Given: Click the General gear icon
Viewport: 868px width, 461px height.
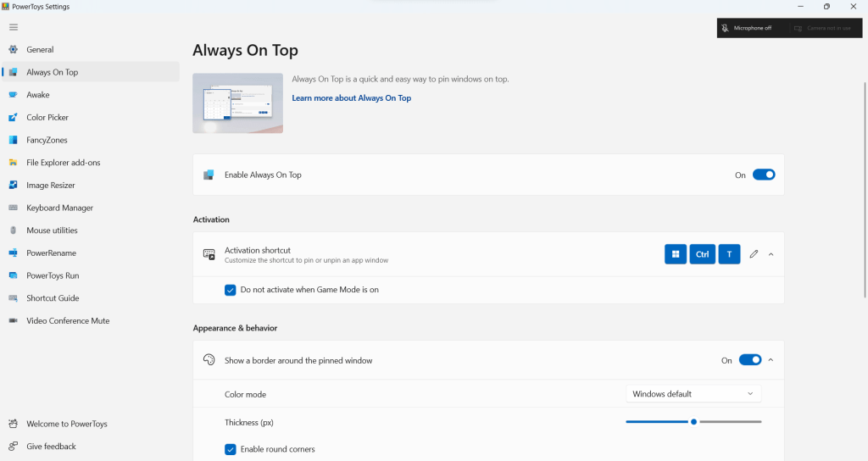Looking at the screenshot, I should (14, 49).
